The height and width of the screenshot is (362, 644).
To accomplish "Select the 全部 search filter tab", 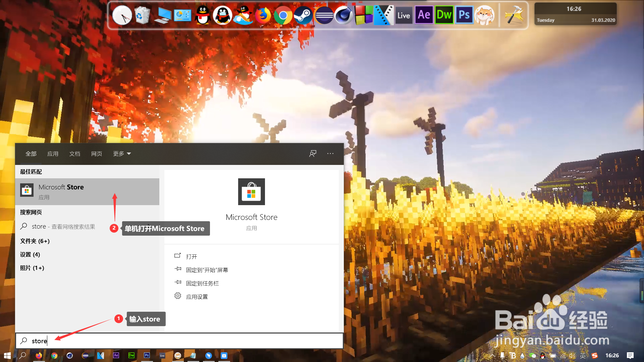I will 31,154.
